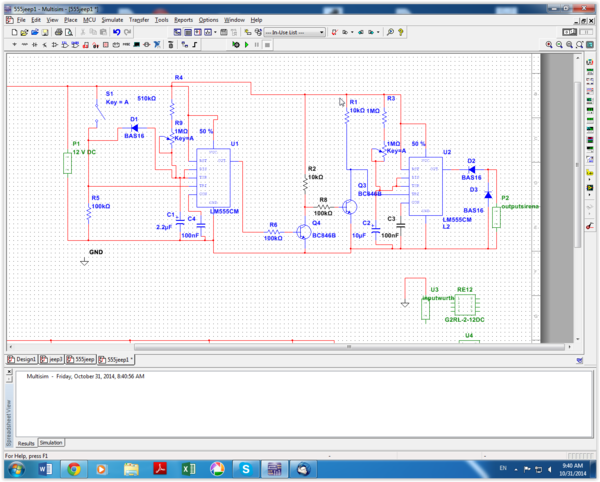Viewport: 600px width, 482px height.
Task: Open the View menu
Action: (x=52, y=20)
